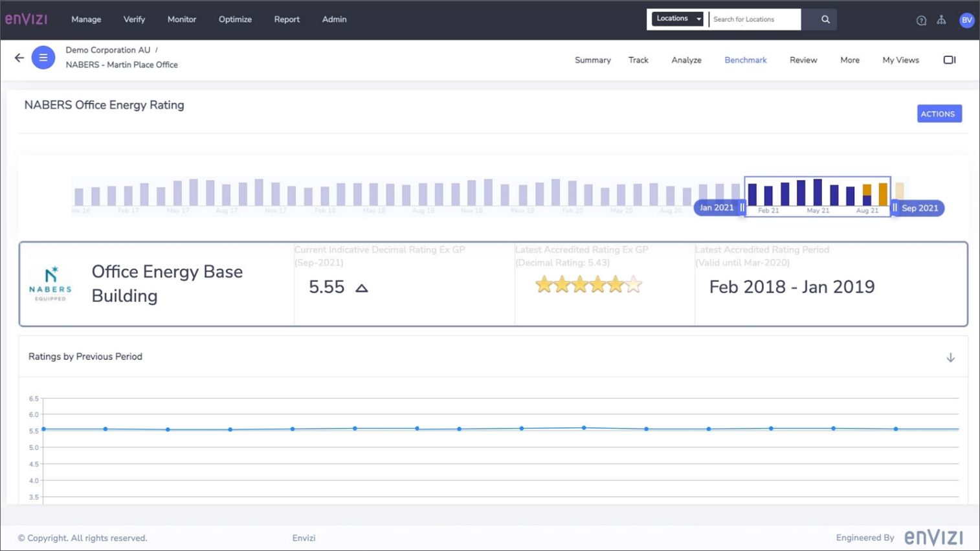The width and height of the screenshot is (980, 551).
Task: Click the Envizi logo in top bar
Action: click(x=27, y=19)
